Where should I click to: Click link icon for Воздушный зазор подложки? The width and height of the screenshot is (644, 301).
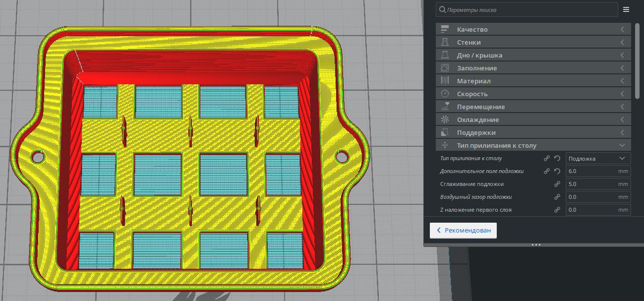[557, 197]
